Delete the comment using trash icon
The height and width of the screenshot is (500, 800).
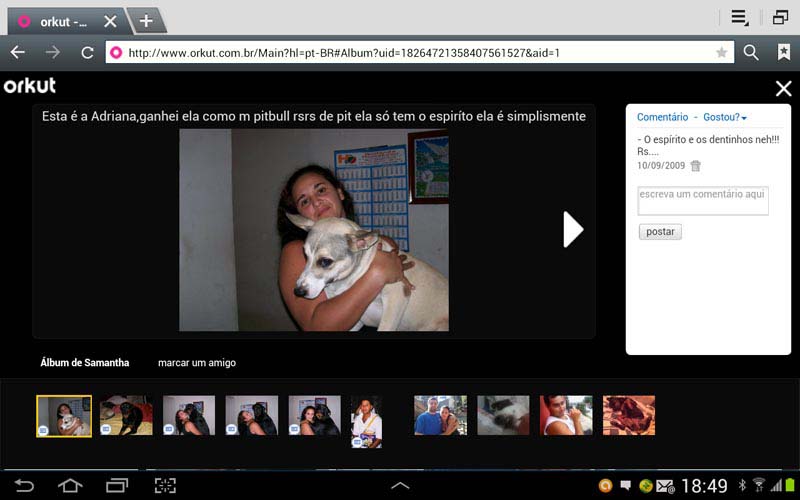click(x=696, y=166)
